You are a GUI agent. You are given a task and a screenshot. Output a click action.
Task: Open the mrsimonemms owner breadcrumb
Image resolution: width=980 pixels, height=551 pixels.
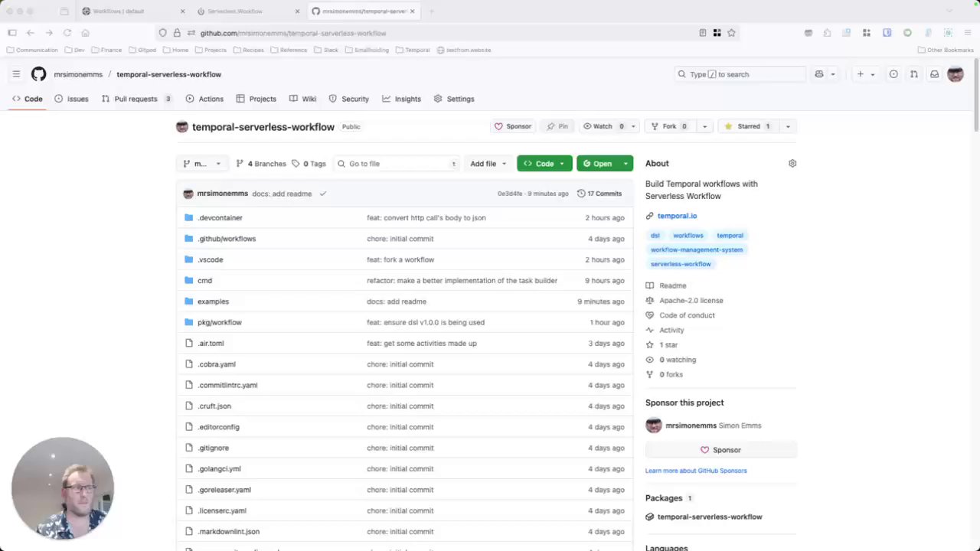coord(78,74)
